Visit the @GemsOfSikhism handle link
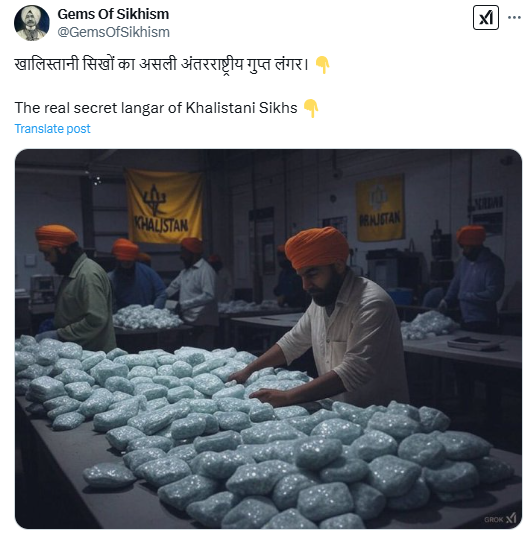 pos(113,32)
